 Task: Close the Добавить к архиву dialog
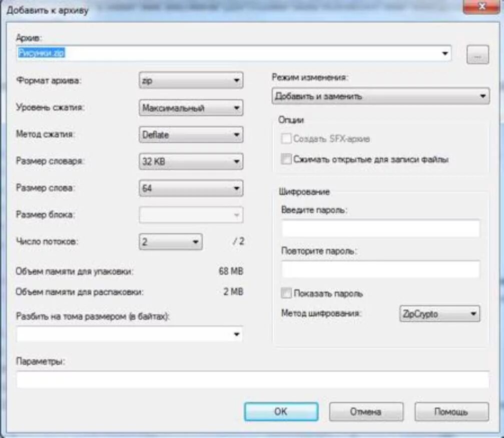coord(481,6)
